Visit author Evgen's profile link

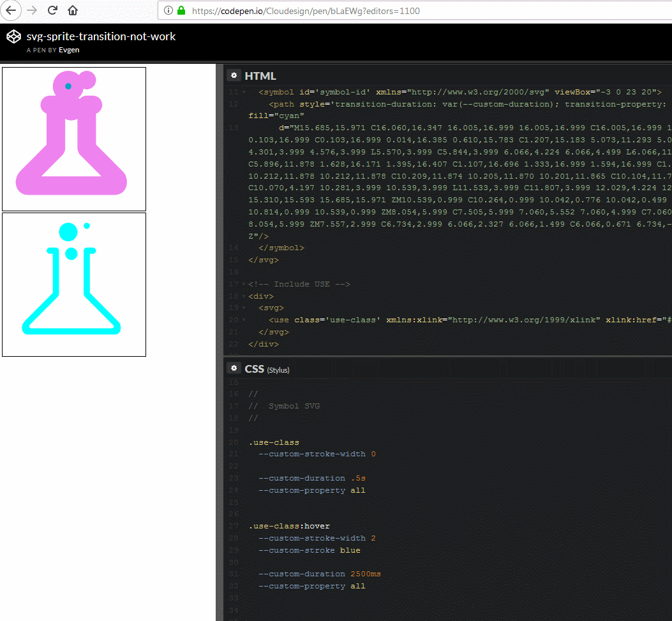click(x=69, y=50)
